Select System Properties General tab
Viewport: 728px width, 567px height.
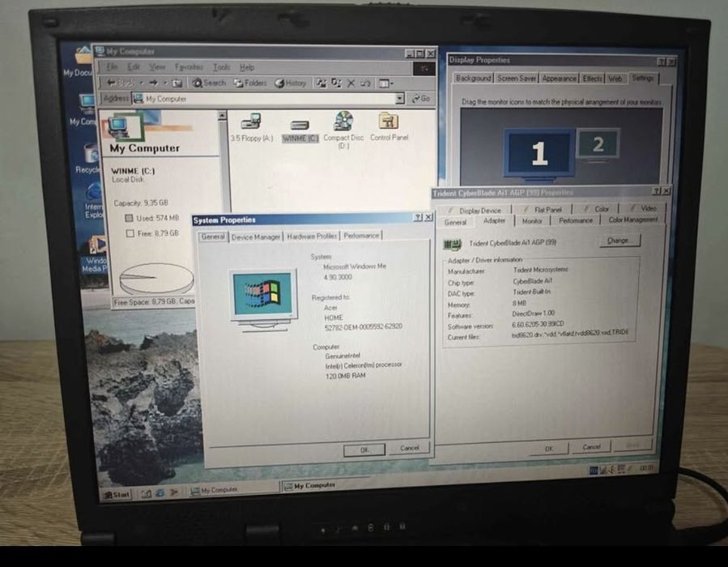coord(213,237)
